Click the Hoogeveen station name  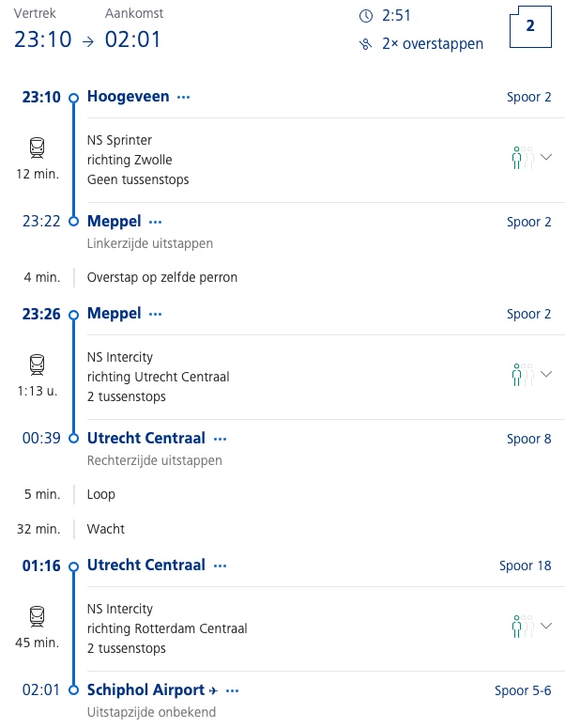click(x=129, y=96)
